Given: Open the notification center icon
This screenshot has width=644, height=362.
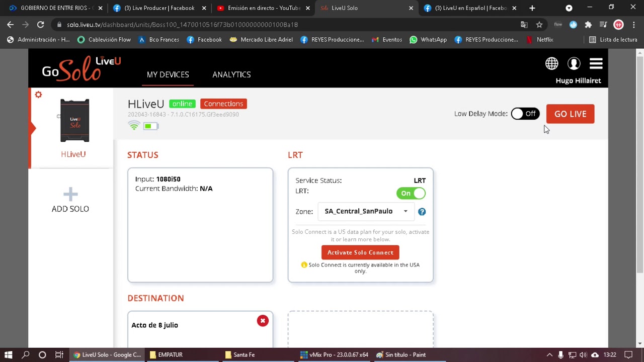Looking at the screenshot, I should tap(628, 354).
